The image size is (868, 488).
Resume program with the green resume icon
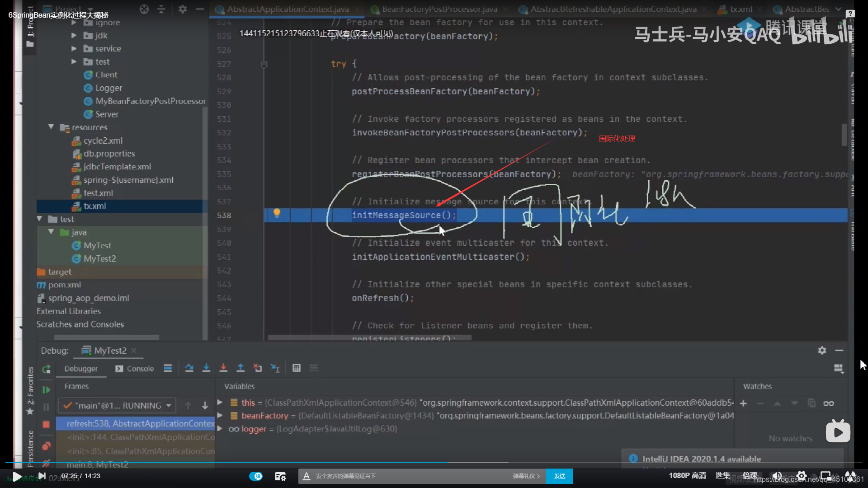46,389
